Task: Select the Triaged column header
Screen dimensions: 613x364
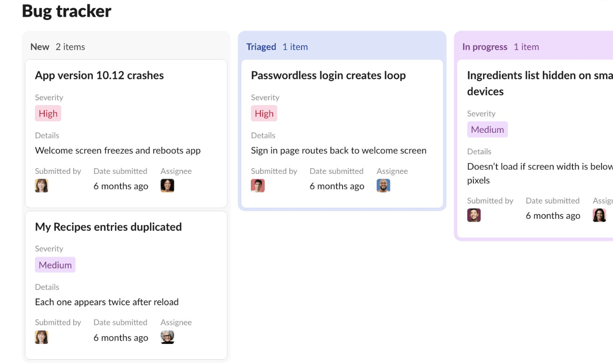Action: [261, 46]
